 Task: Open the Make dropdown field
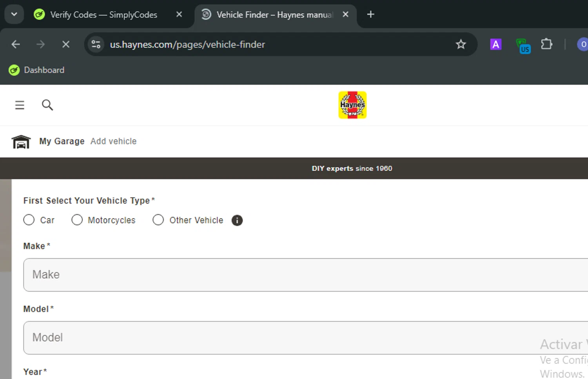click(306, 275)
